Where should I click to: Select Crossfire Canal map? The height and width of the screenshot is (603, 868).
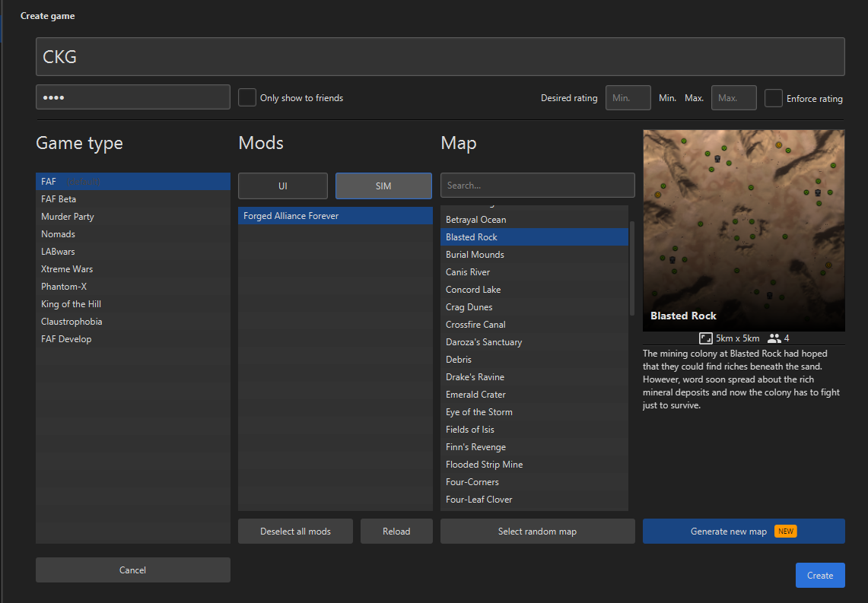(534, 325)
